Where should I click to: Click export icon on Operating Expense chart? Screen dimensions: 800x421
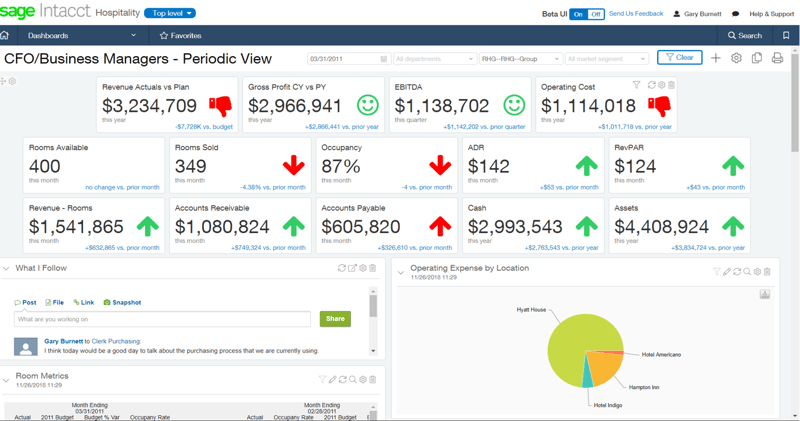tap(764, 294)
